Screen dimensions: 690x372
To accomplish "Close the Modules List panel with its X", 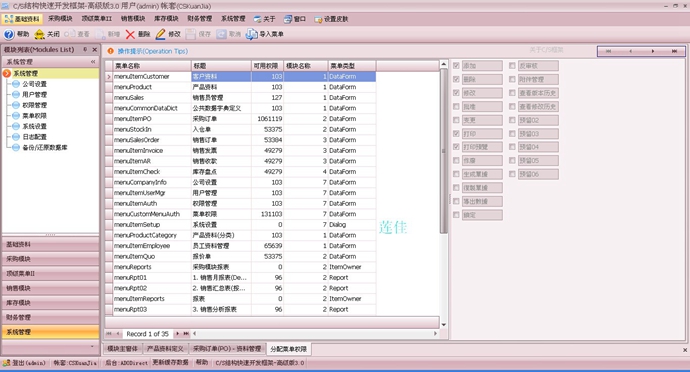I will click(x=95, y=50).
